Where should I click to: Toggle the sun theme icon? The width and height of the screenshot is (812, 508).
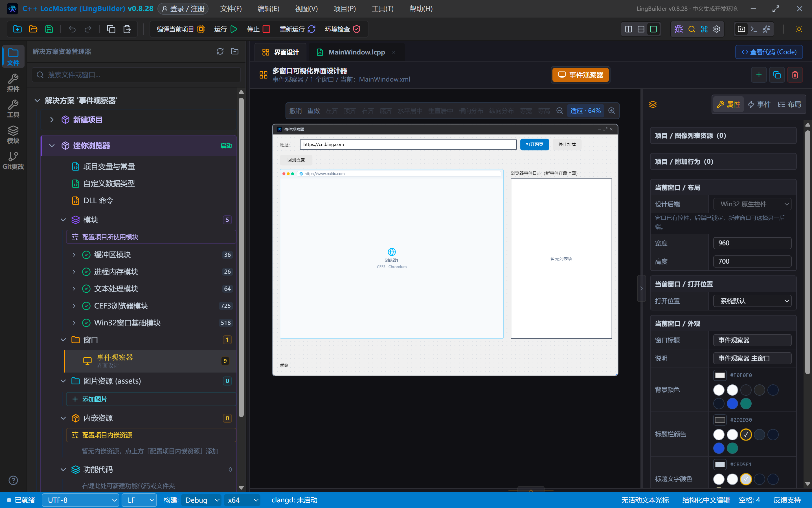[x=798, y=29]
